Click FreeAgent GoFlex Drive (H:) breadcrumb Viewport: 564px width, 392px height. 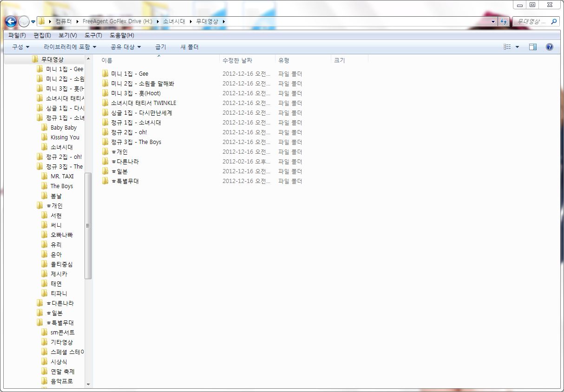tap(118, 21)
